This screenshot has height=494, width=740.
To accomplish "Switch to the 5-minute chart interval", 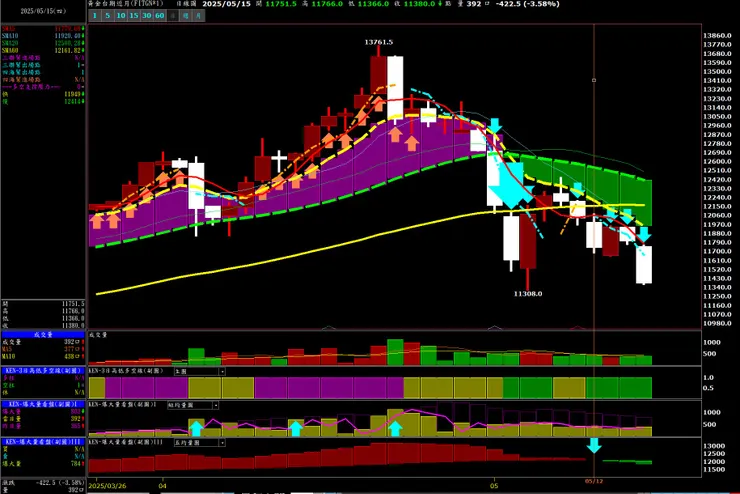I will point(108,16).
